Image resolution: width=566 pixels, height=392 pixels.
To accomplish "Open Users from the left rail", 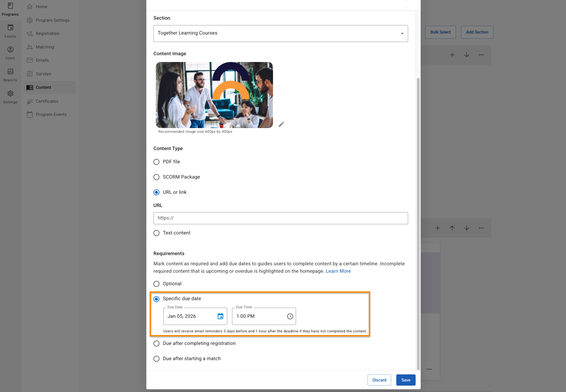I will 10,53.
